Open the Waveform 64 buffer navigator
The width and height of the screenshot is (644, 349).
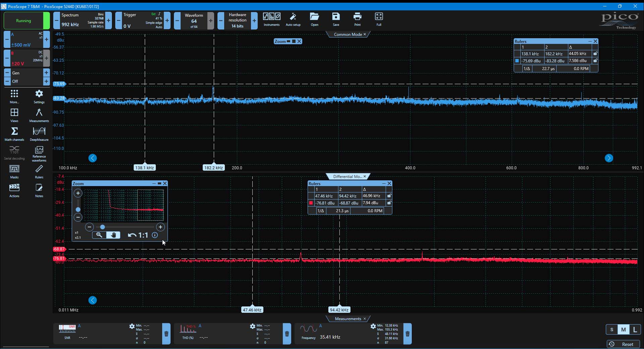coord(194,21)
